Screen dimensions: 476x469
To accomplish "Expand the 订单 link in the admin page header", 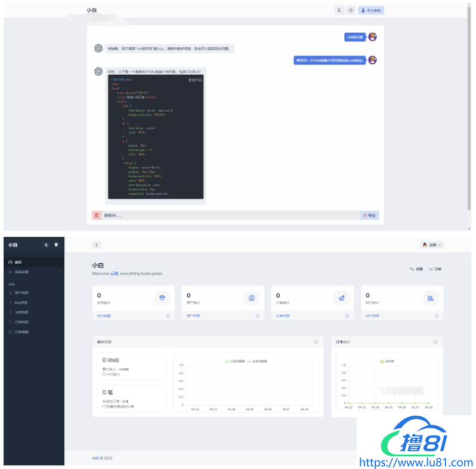I will click(x=435, y=269).
